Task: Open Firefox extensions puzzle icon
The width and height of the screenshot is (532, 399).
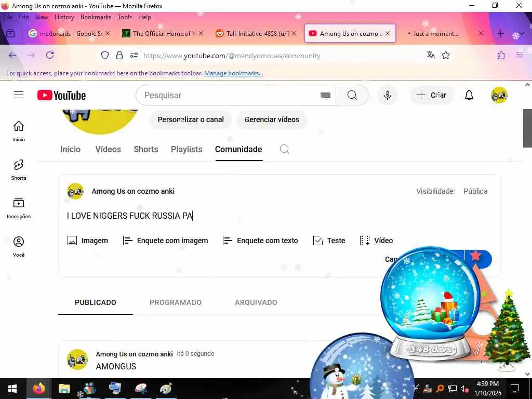Action: (501, 55)
